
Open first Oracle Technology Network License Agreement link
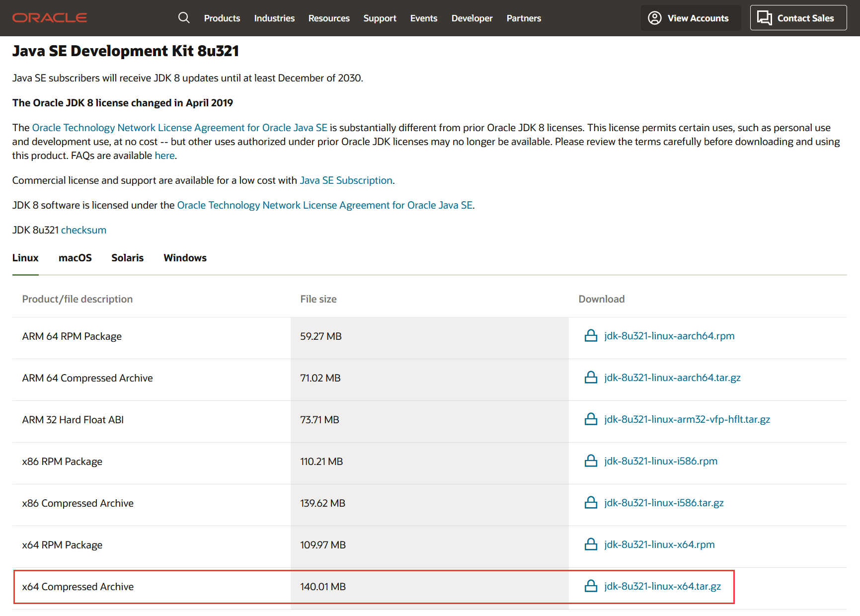click(180, 128)
